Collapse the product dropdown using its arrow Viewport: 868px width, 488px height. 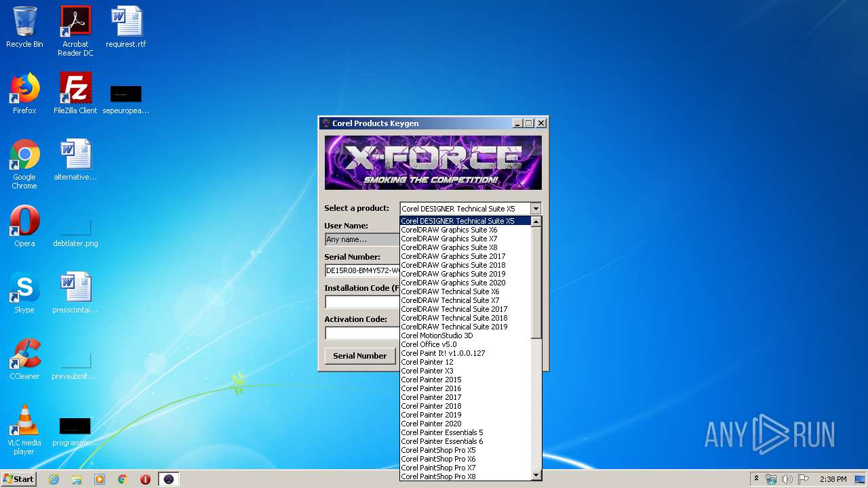tap(536, 209)
